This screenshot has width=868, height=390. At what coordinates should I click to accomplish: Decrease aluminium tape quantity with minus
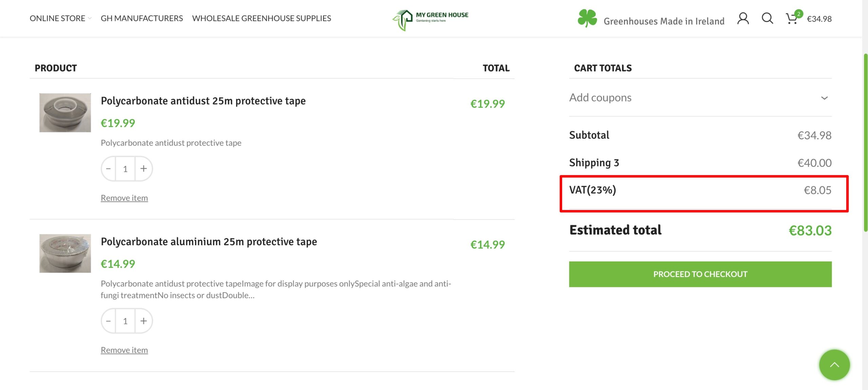[x=108, y=321]
